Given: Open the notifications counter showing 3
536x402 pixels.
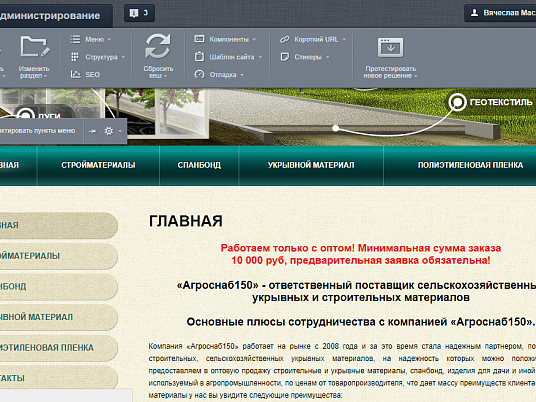Looking at the screenshot, I should tap(139, 13).
